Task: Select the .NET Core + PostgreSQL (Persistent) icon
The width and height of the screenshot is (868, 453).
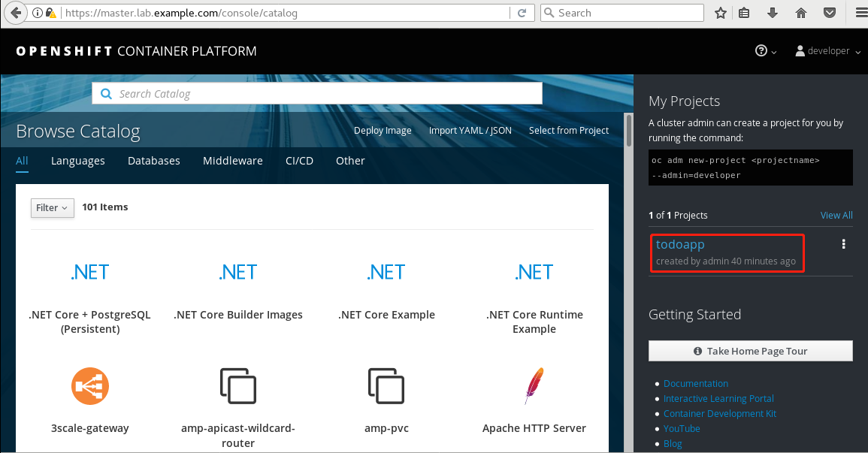Action: pyautogui.click(x=89, y=272)
